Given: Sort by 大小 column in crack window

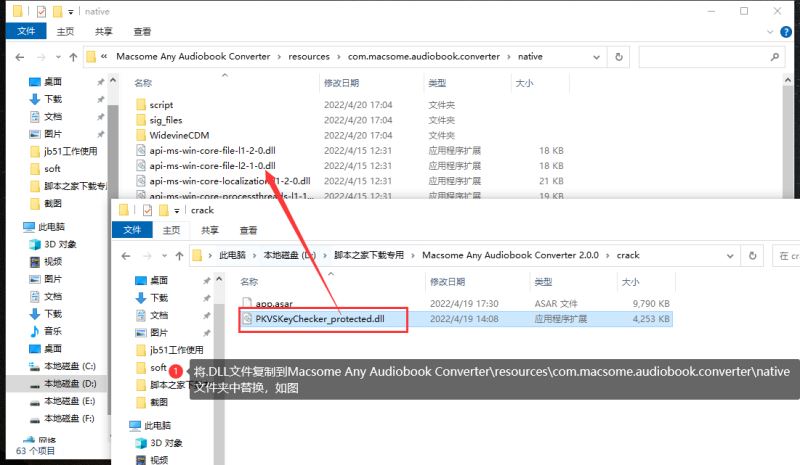Looking at the screenshot, I should 630,282.
